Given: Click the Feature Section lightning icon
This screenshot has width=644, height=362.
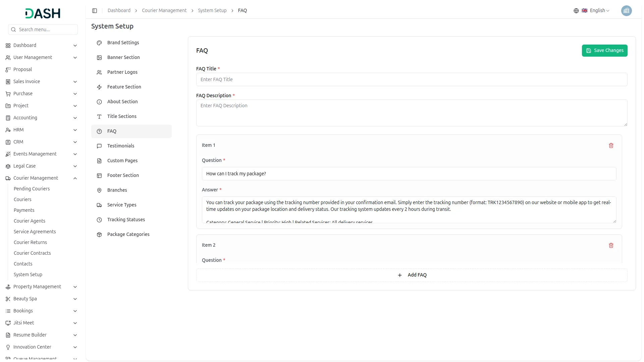Looking at the screenshot, I should click(99, 87).
